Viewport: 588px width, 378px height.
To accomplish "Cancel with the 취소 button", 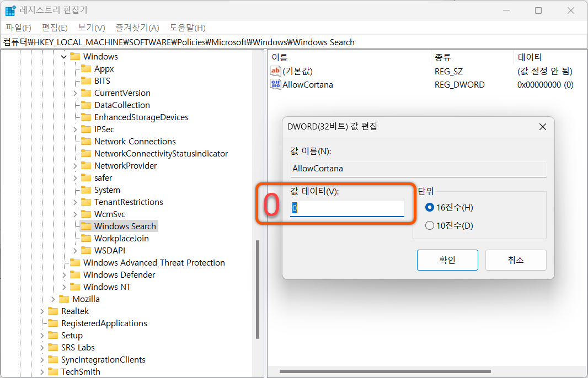I will (516, 260).
